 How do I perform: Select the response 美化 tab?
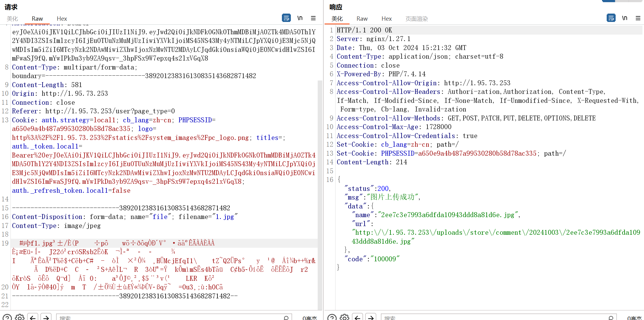(337, 19)
